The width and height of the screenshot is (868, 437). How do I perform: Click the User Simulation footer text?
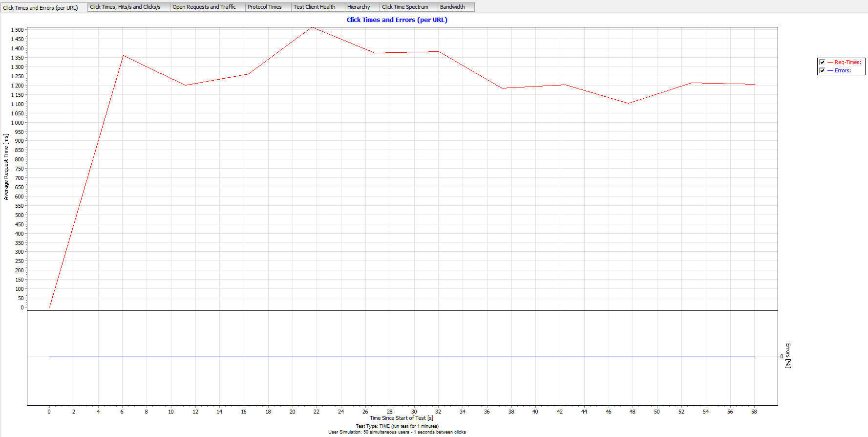point(397,432)
